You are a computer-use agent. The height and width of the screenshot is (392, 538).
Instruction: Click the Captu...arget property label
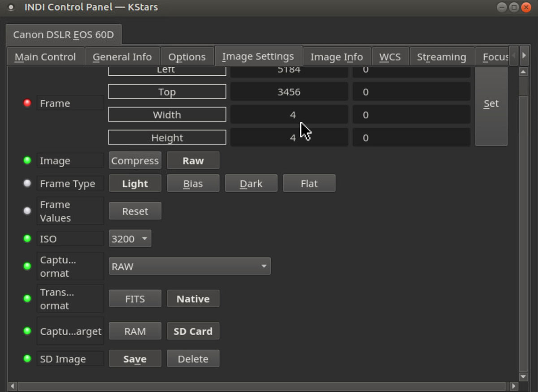click(x=70, y=331)
